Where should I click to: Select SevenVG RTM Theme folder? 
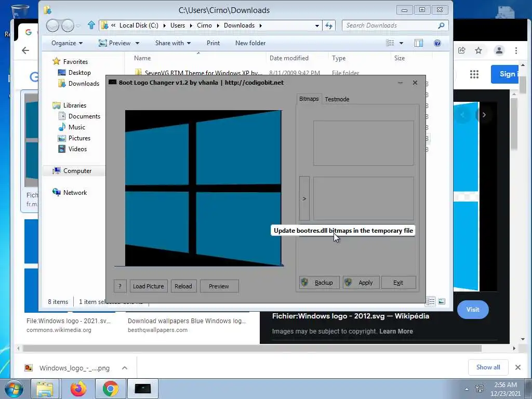[203, 73]
